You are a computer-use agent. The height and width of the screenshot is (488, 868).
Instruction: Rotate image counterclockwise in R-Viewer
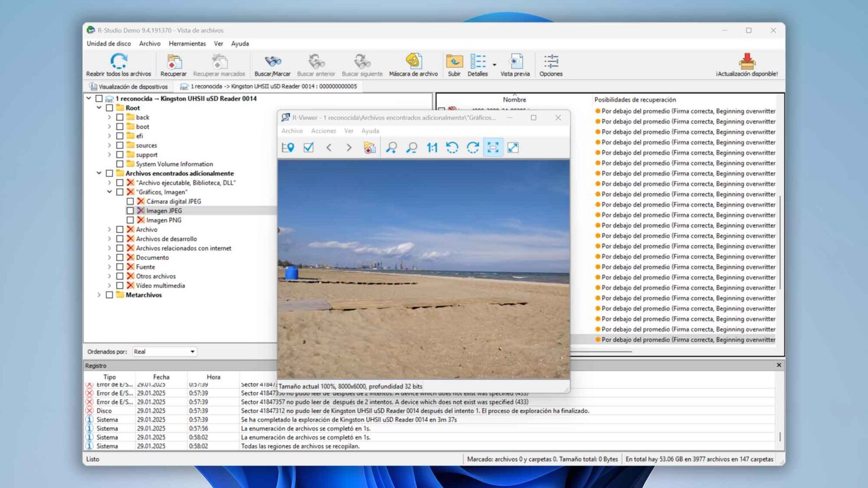pyautogui.click(x=452, y=147)
